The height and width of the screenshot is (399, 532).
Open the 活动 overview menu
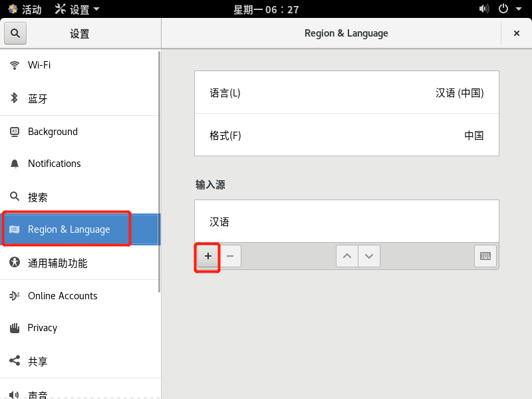point(23,9)
